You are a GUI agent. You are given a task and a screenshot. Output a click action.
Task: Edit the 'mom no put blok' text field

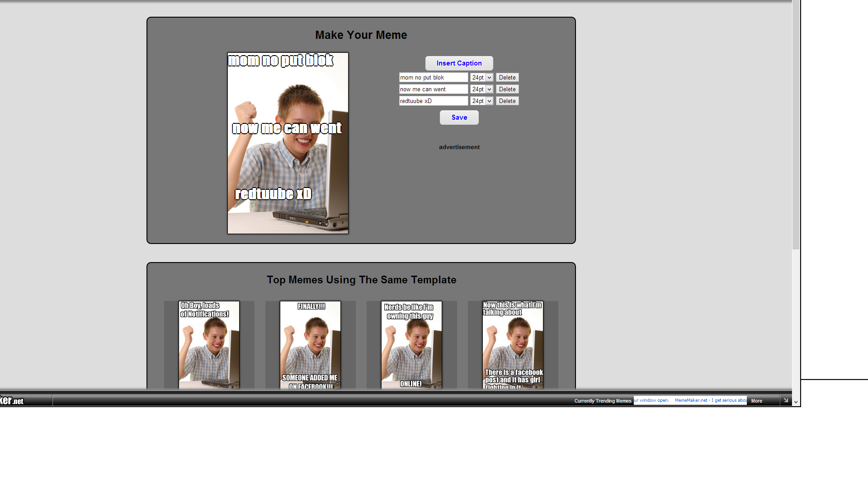[434, 78]
